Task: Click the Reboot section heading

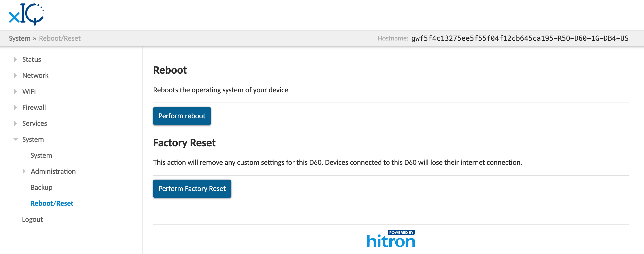Action: 170,70
